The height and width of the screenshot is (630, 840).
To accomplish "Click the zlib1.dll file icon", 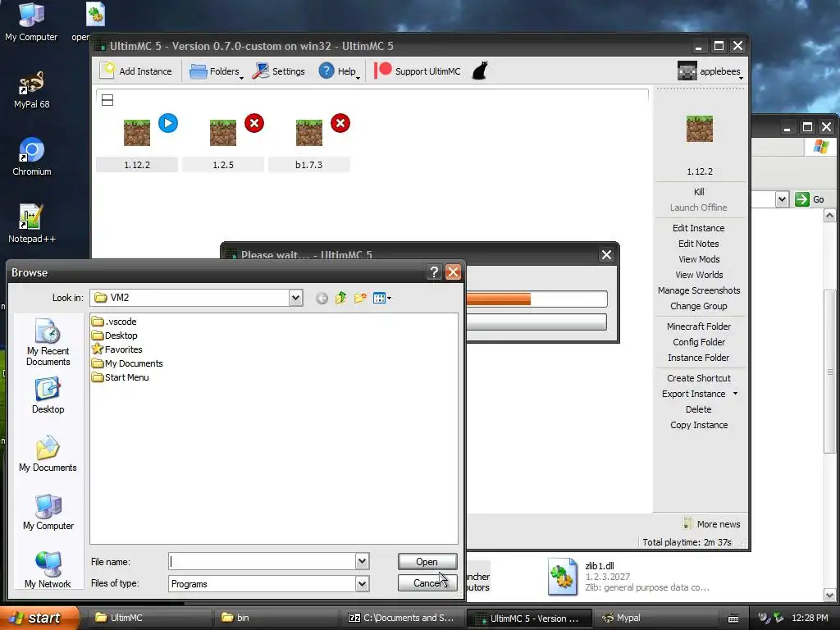I will tap(562, 577).
